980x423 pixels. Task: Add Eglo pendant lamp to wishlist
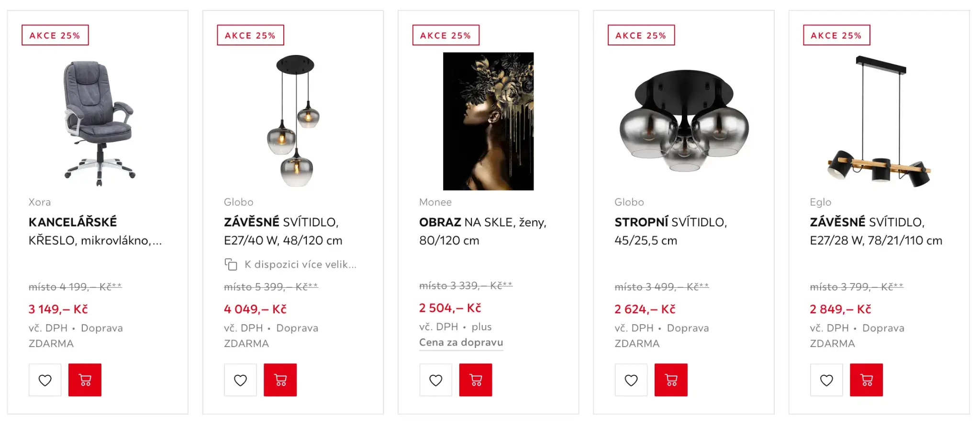click(826, 380)
